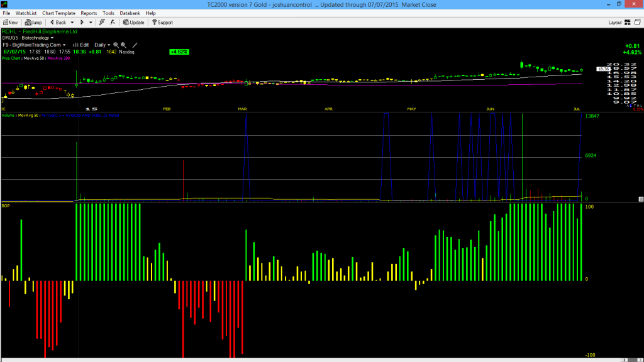644x362 pixels.
Task: Click the second magnifier zoom icon
Action: (124, 45)
